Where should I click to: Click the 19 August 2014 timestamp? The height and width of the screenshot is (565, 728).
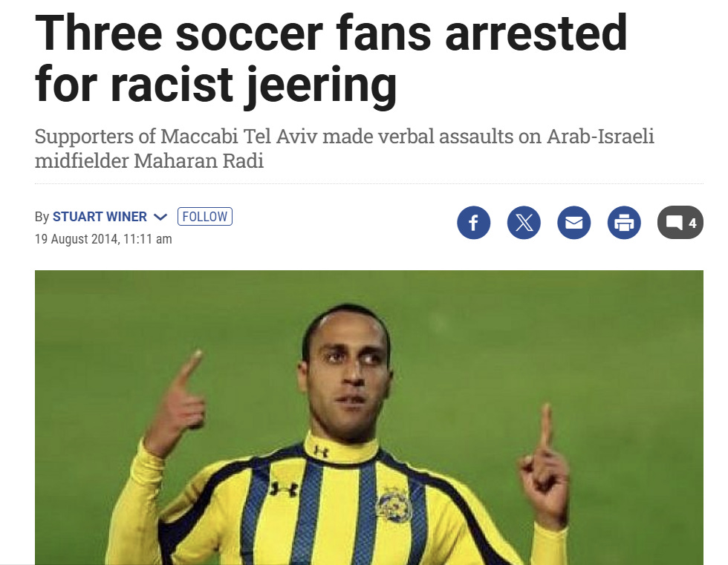pos(103,239)
